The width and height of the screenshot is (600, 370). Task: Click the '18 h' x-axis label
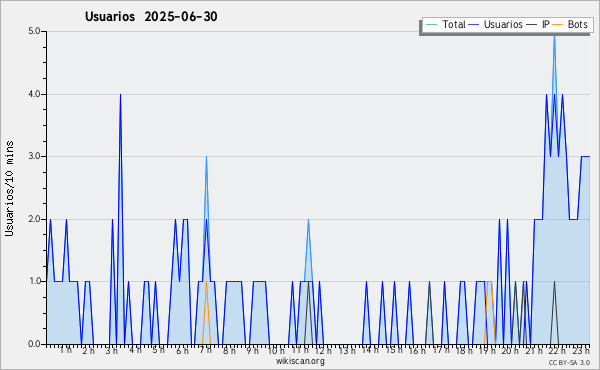[x=465, y=350]
